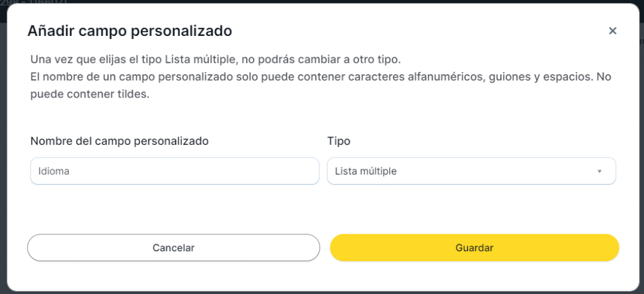Expand the Lista múltiple combo box
Viewport: 644px width, 294px height.
[471, 171]
